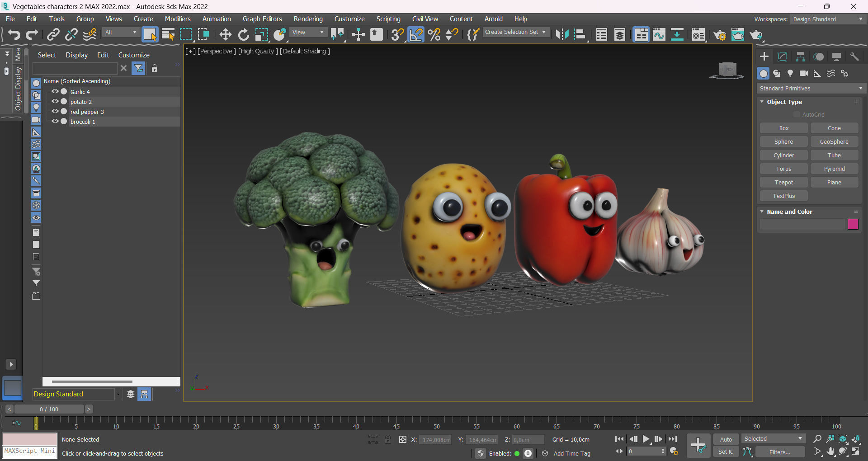Image resolution: width=868 pixels, height=461 pixels.
Task: Switch to the Modify command panel tab
Action: coord(782,56)
